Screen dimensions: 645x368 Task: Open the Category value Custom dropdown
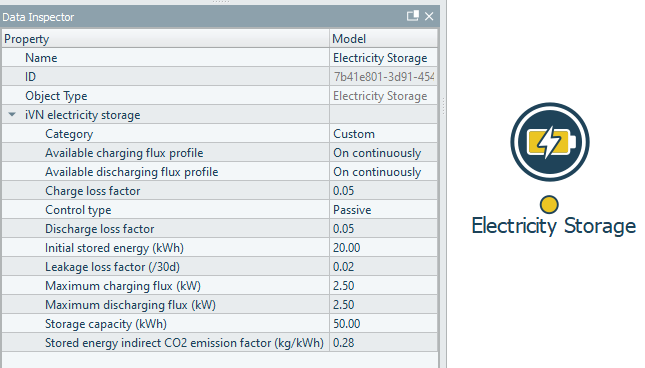(x=383, y=134)
